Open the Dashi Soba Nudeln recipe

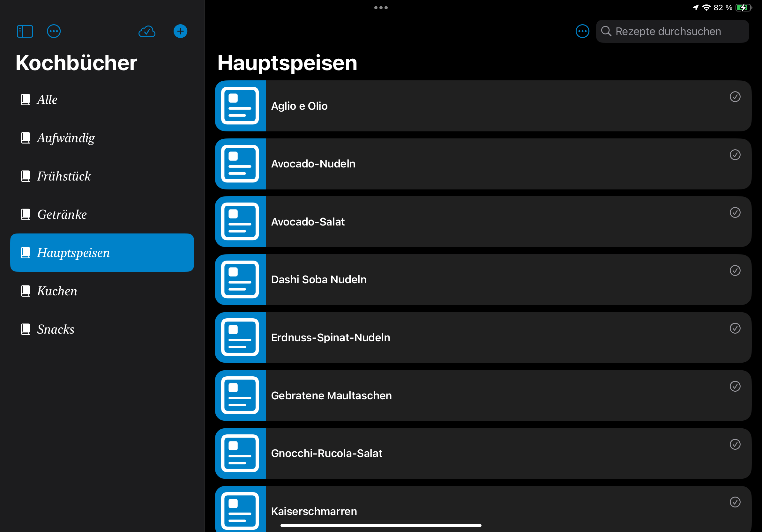(318, 280)
